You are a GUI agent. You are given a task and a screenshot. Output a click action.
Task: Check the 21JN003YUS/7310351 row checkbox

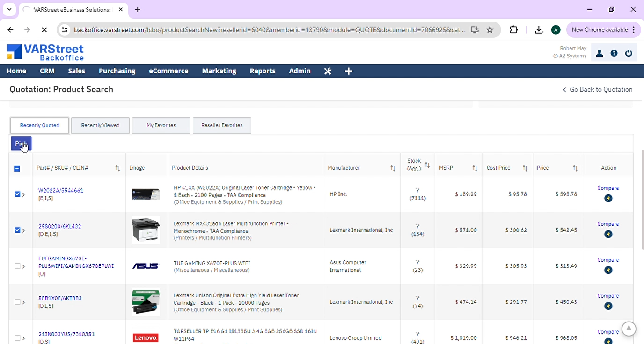[x=17, y=338]
